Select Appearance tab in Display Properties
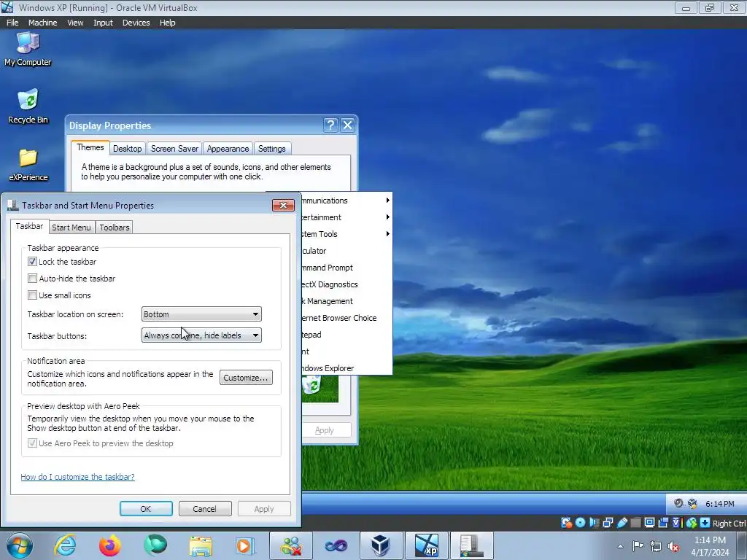This screenshot has width=747, height=560. [228, 149]
